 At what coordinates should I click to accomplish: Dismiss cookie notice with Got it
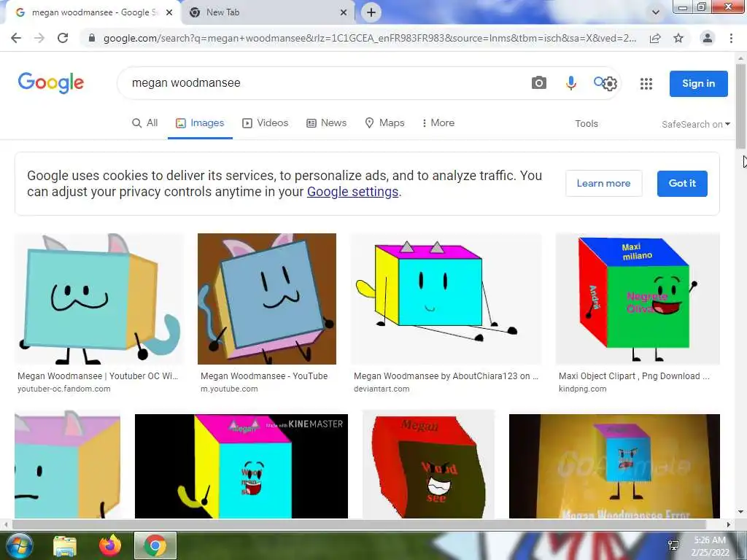pyautogui.click(x=682, y=183)
